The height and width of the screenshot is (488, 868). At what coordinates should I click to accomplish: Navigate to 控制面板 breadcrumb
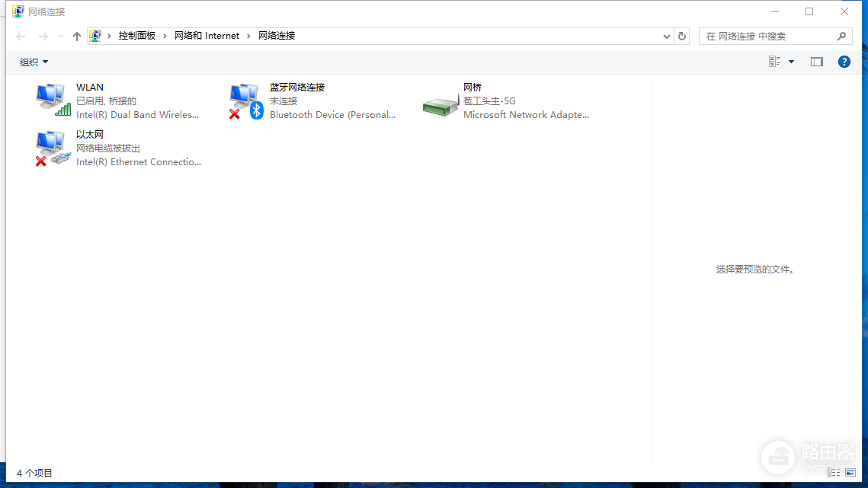click(x=136, y=36)
